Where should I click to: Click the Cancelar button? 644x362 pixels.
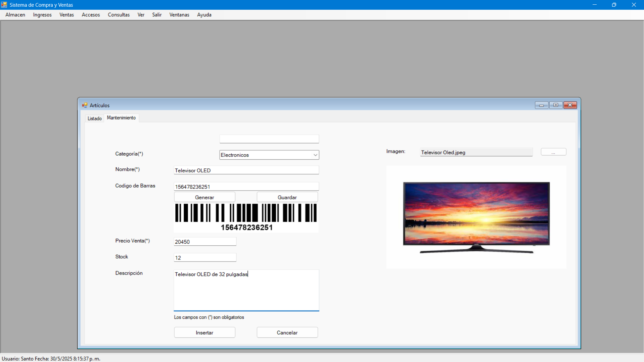coord(287,332)
